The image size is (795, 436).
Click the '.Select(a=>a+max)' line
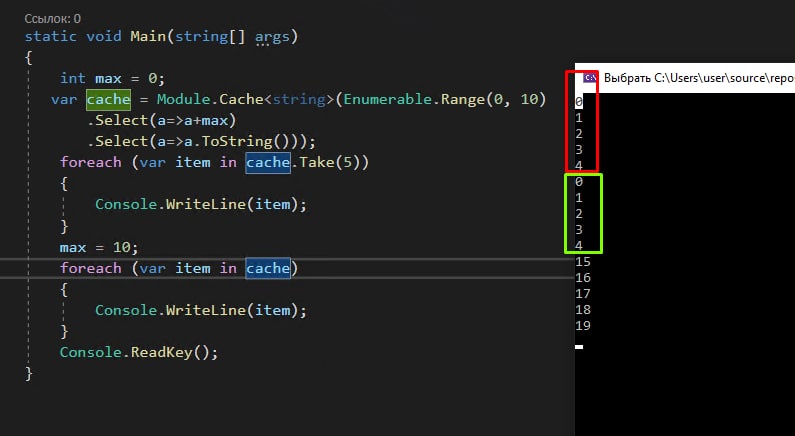(x=161, y=120)
